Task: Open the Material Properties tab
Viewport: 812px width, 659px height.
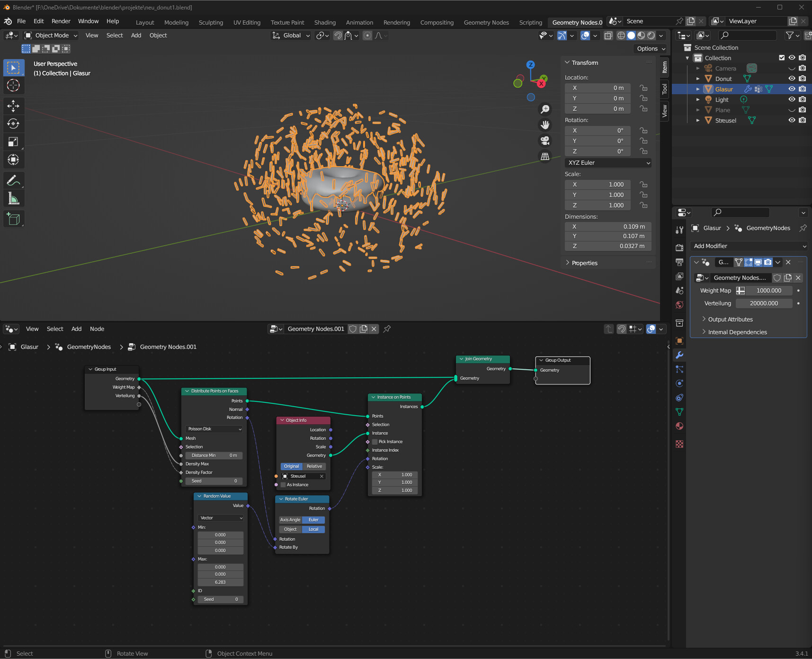Action: point(679,426)
